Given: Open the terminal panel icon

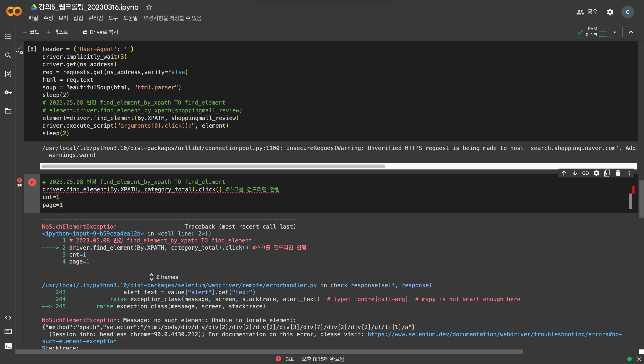Looking at the screenshot, I should tap(8, 346).
